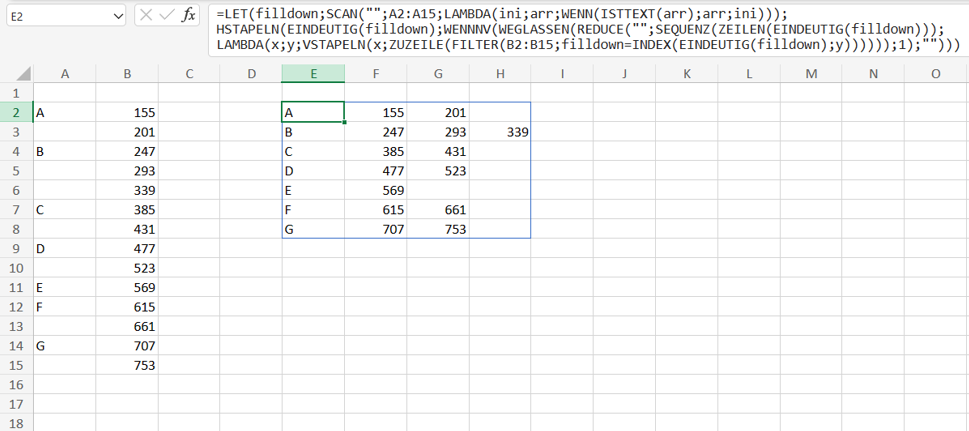The height and width of the screenshot is (431, 969).
Task: Select column F header
Action: click(x=376, y=74)
